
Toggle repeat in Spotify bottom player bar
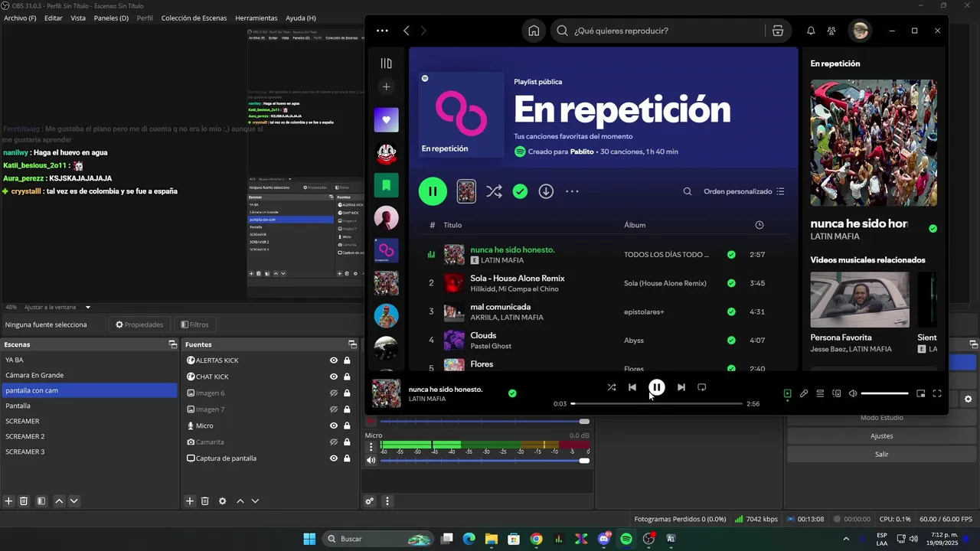click(701, 387)
